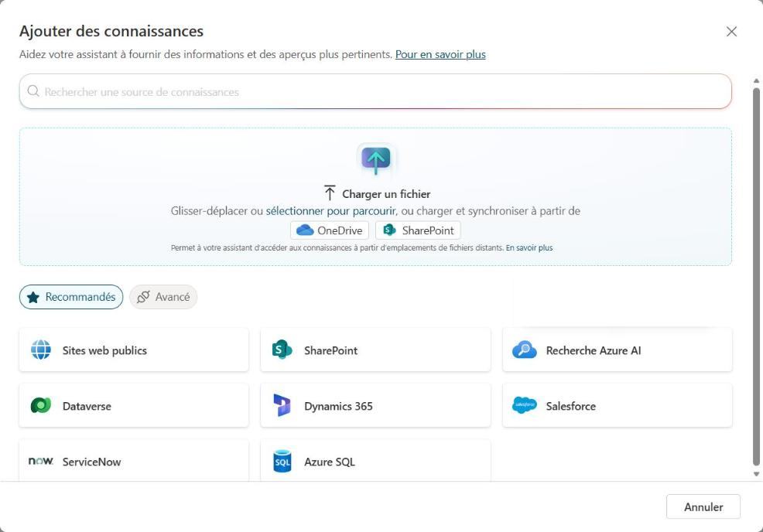Image resolution: width=763 pixels, height=532 pixels.
Task: Click the Dataverse green icon
Action: (x=41, y=405)
